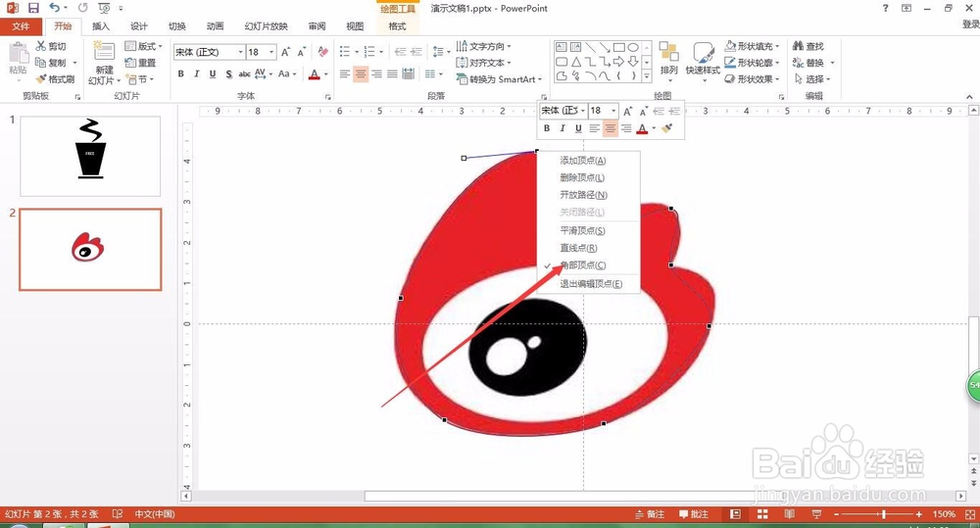Viewport: 980px width, 528px height.
Task: Click the Redo icon in title bar
Action: [x=83, y=8]
